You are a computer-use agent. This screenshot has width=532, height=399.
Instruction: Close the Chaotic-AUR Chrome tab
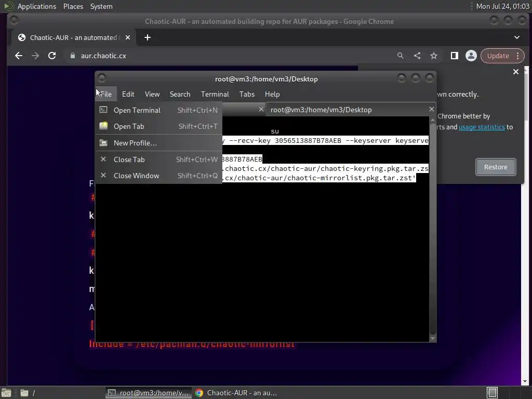pos(128,37)
